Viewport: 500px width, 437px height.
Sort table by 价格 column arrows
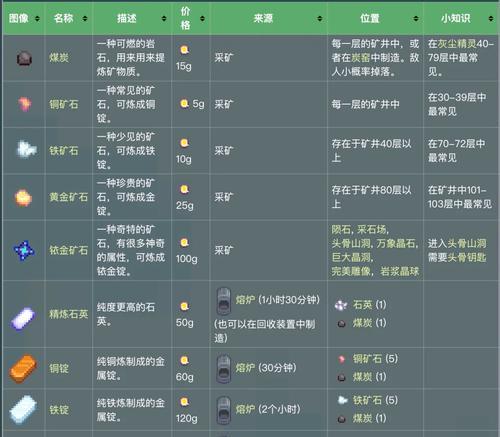click(x=202, y=19)
